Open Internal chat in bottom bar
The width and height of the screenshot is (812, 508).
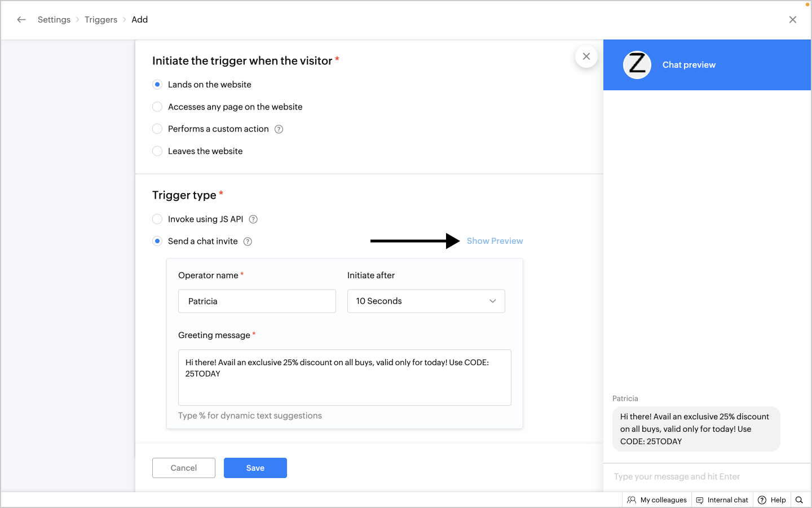point(722,500)
